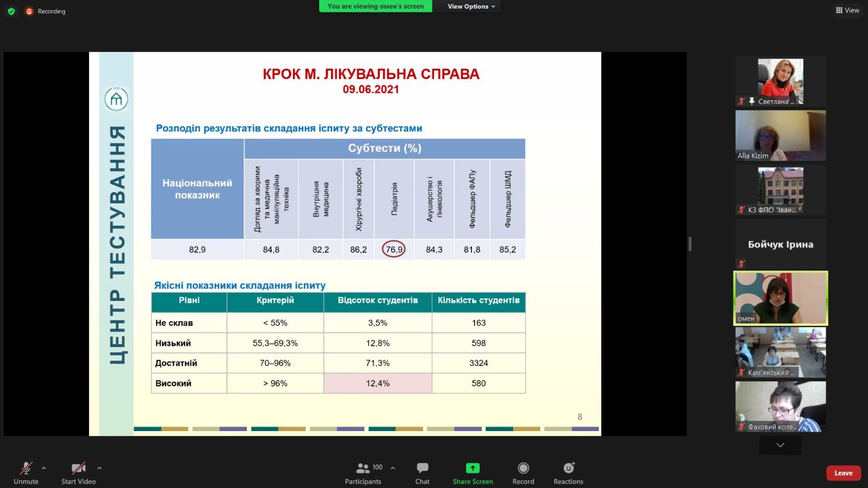
Task: Click the 'You are viewing' screen banner
Action: [x=375, y=7]
